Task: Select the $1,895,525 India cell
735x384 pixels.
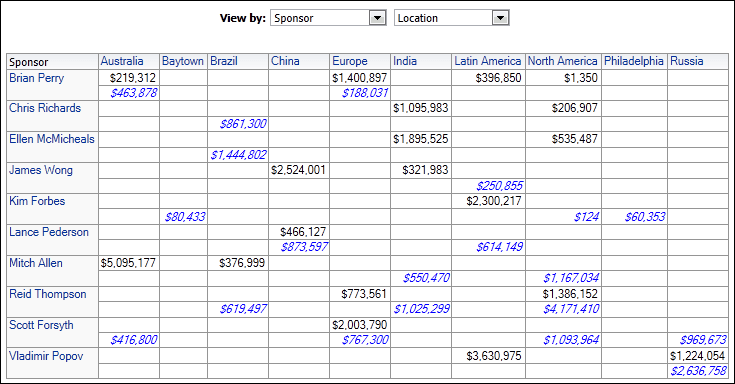Action: point(420,139)
